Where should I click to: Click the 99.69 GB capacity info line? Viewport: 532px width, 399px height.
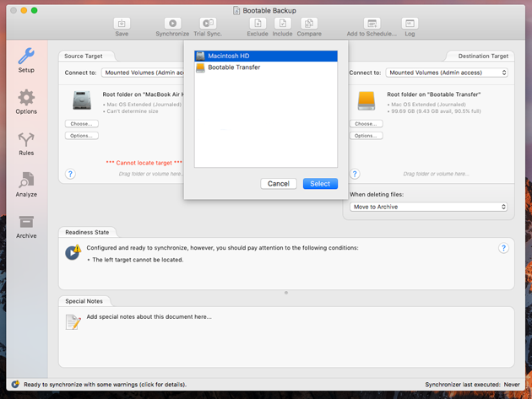436,111
